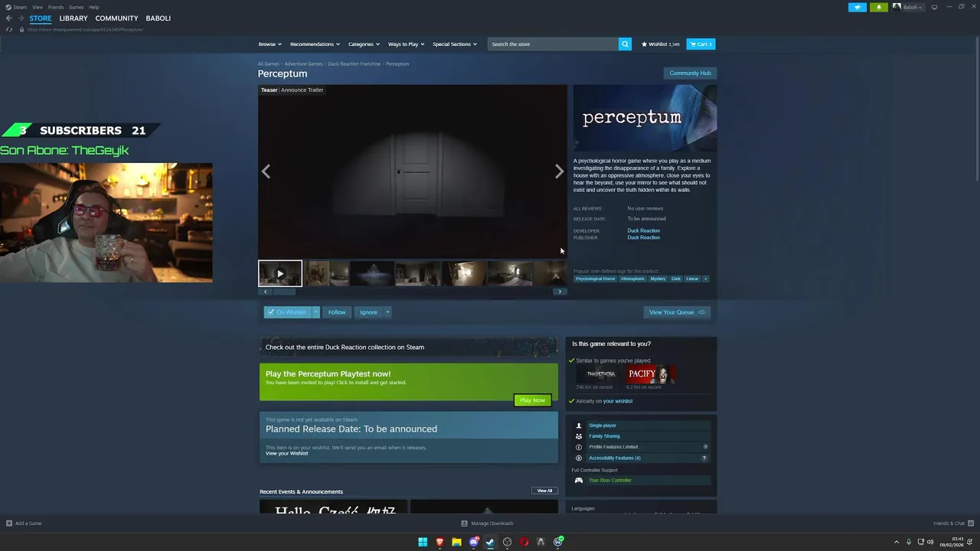Click View your Wishlist link
This screenshot has height=551, width=980.
(x=287, y=453)
